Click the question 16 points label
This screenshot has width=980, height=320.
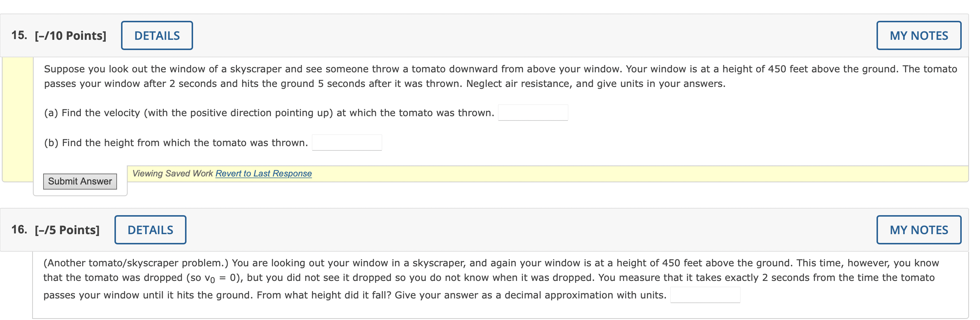click(x=67, y=229)
